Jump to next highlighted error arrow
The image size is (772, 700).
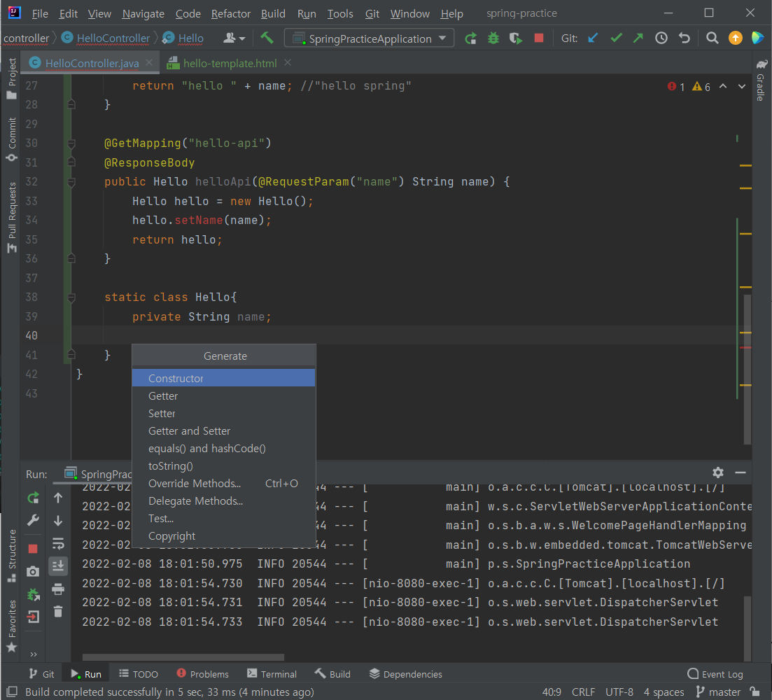(x=741, y=86)
